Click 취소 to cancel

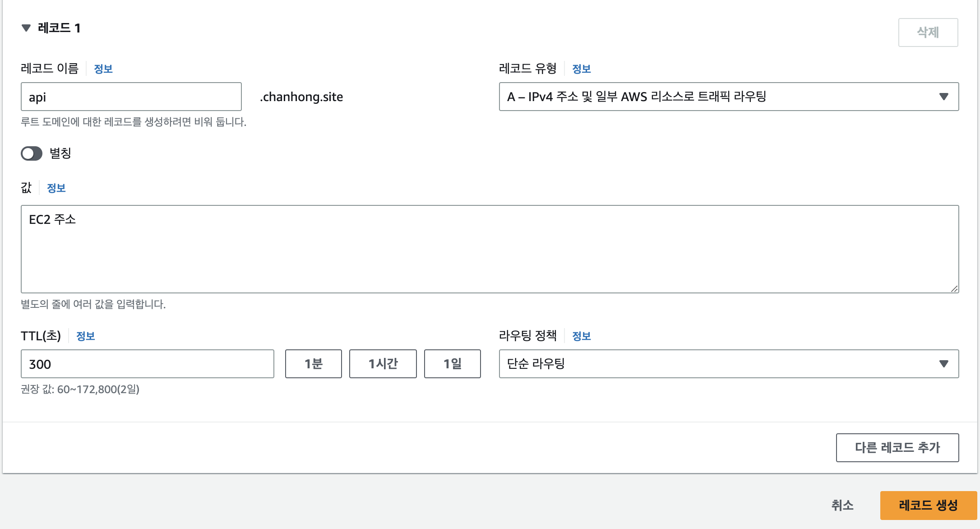coord(842,506)
